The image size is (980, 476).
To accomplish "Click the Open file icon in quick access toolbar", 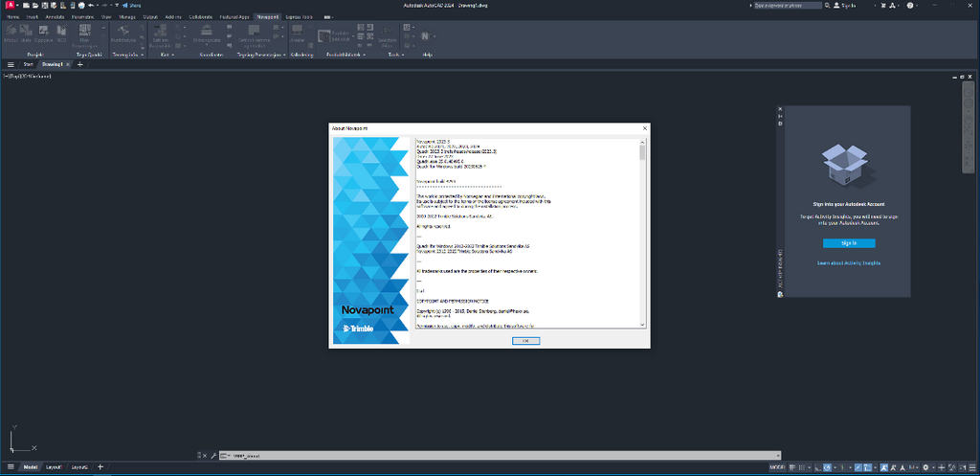I will pos(35,5).
